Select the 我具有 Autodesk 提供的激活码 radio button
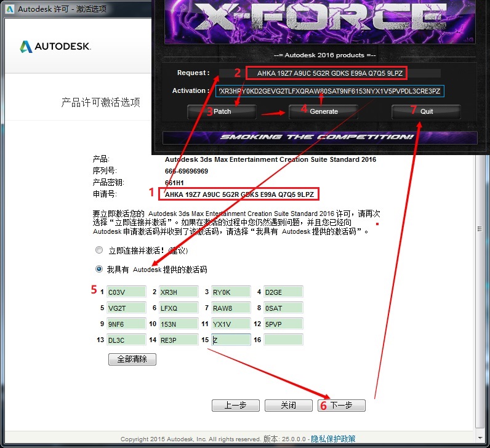The image size is (490, 448). click(x=99, y=269)
